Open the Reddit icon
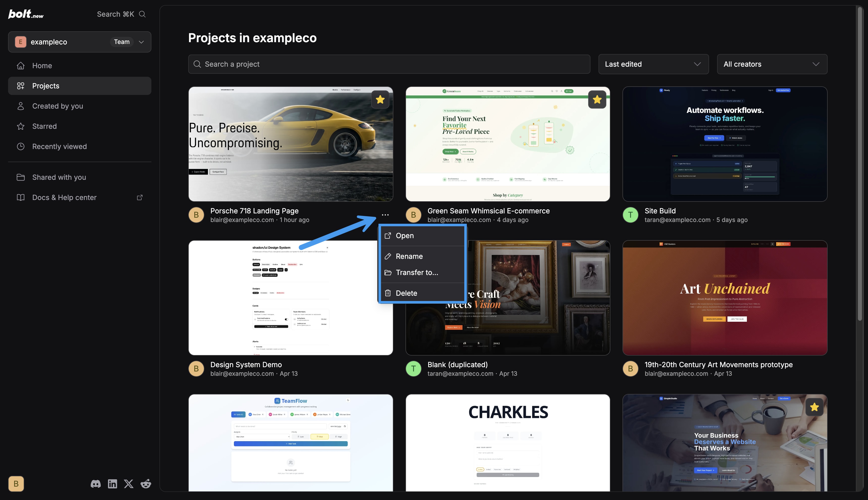The height and width of the screenshot is (500, 868). [x=145, y=484]
